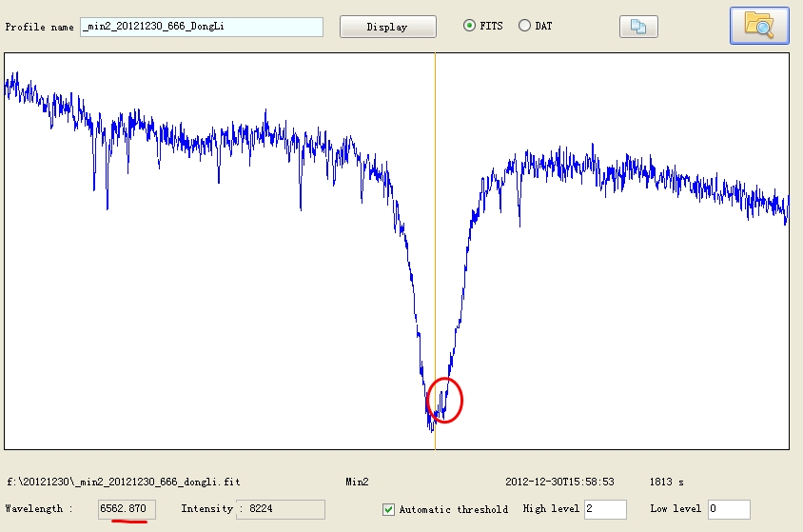Click the copy profile icon button
Screen dimensions: 803x532
coord(638,27)
